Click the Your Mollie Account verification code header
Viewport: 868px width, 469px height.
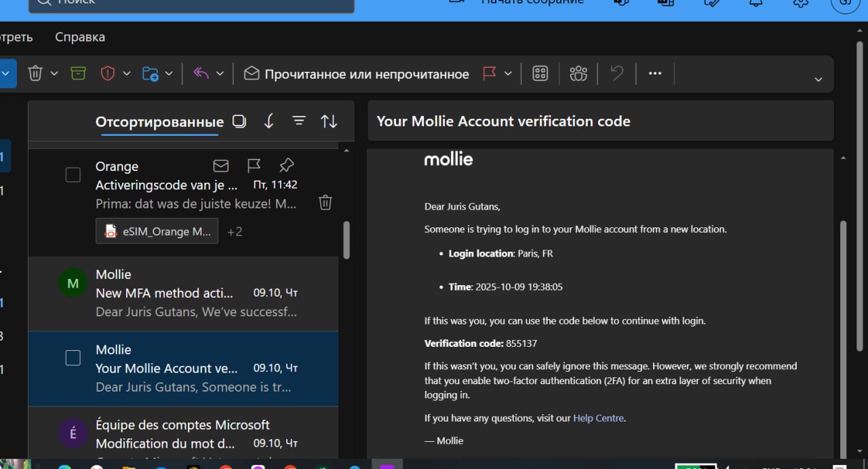[503, 121]
